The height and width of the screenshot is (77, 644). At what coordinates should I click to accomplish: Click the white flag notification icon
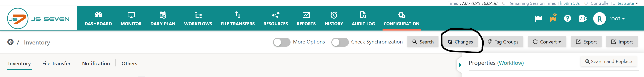[x=538, y=19]
